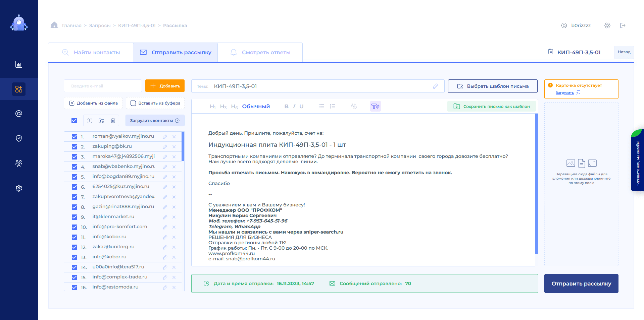The height and width of the screenshot is (320, 644).
Task: Toggle the select-all contacts checkbox
Action: tap(74, 121)
